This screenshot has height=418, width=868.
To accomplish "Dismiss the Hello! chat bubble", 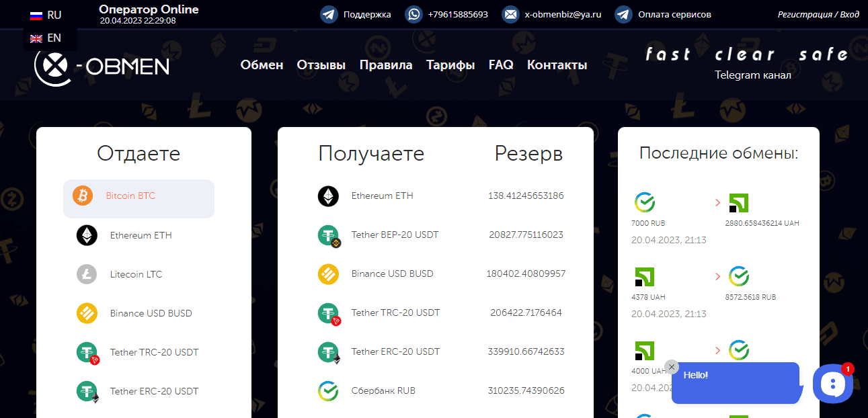I will click(671, 367).
